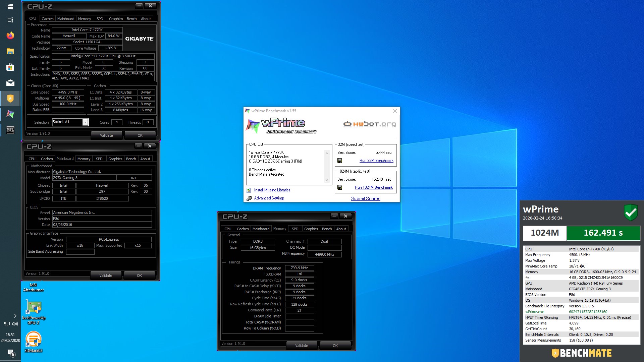The image size is (644, 362).
Task: Click the DRAM Frequency 799.9 MHz value
Action: [x=300, y=268]
